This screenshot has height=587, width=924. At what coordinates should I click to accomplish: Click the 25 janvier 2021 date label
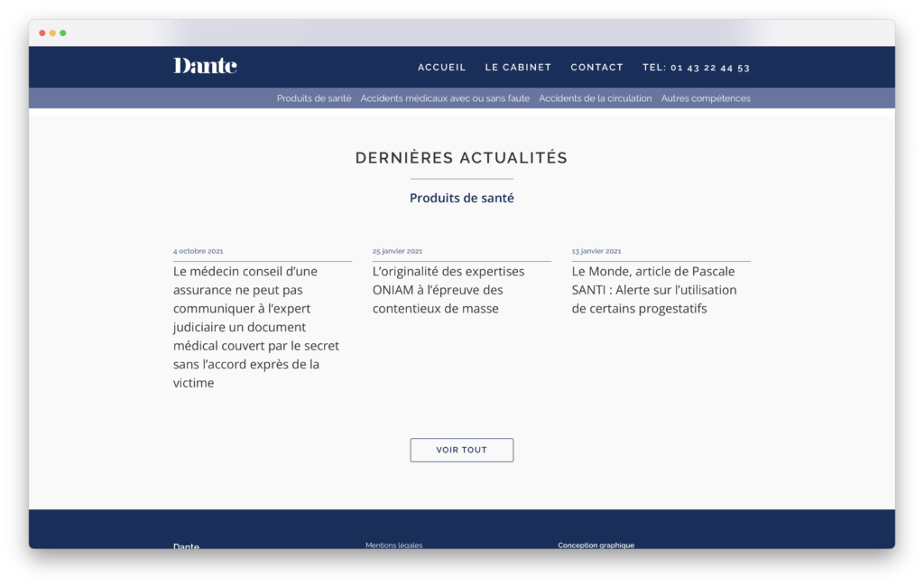click(x=397, y=251)
